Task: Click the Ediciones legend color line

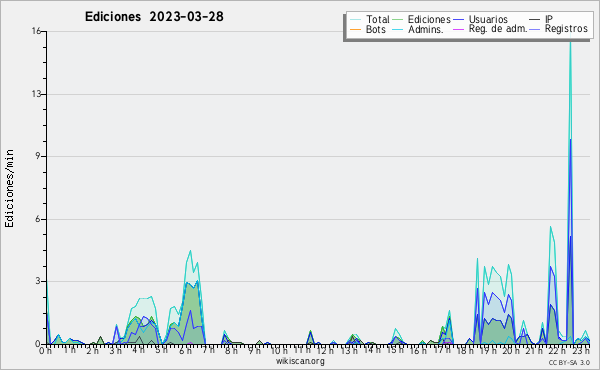Action: 398,20
